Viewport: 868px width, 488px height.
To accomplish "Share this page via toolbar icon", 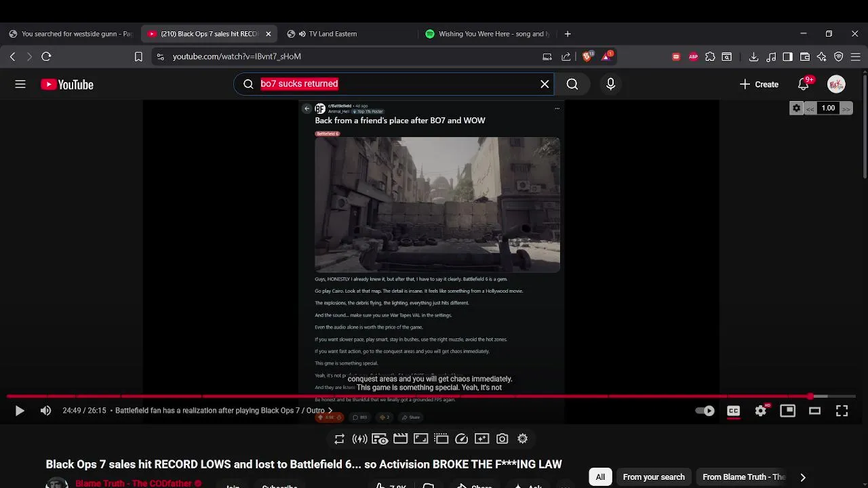I will 566,57.
